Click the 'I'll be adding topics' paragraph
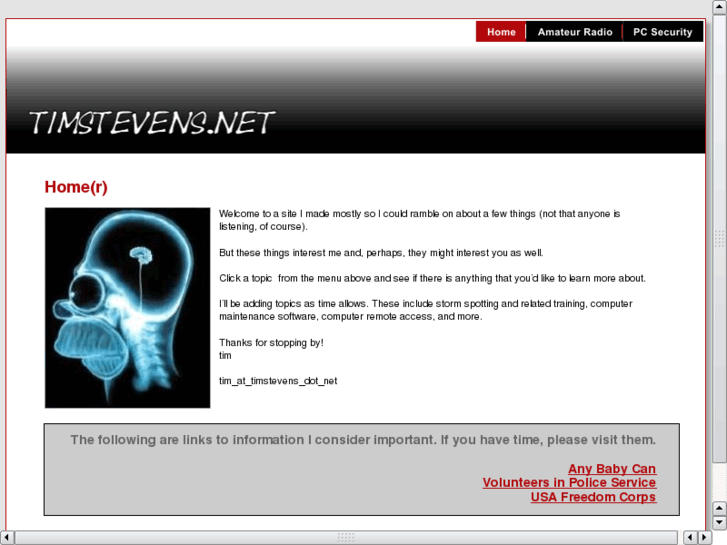This screenshot has width=727, height=545. [426, 310]
